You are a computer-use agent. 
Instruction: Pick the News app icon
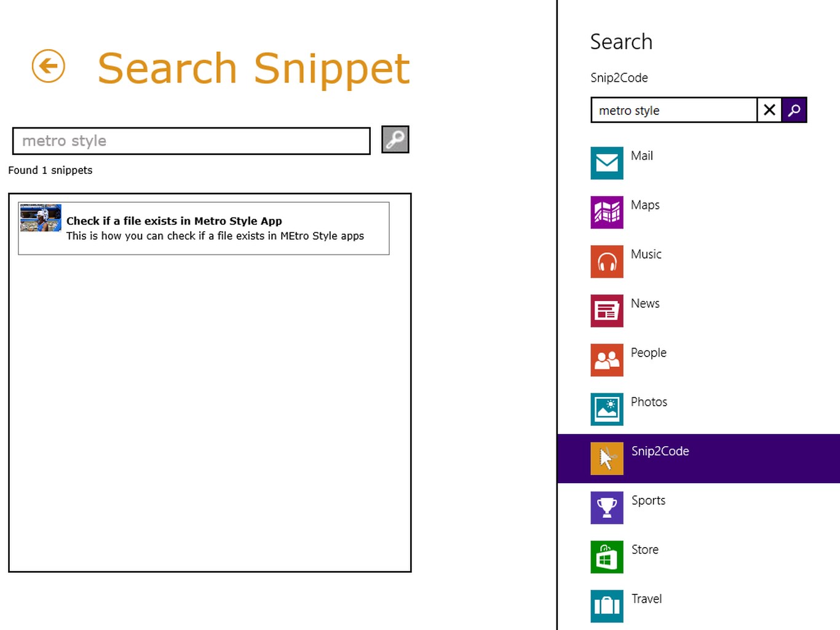tap(606, 310)
